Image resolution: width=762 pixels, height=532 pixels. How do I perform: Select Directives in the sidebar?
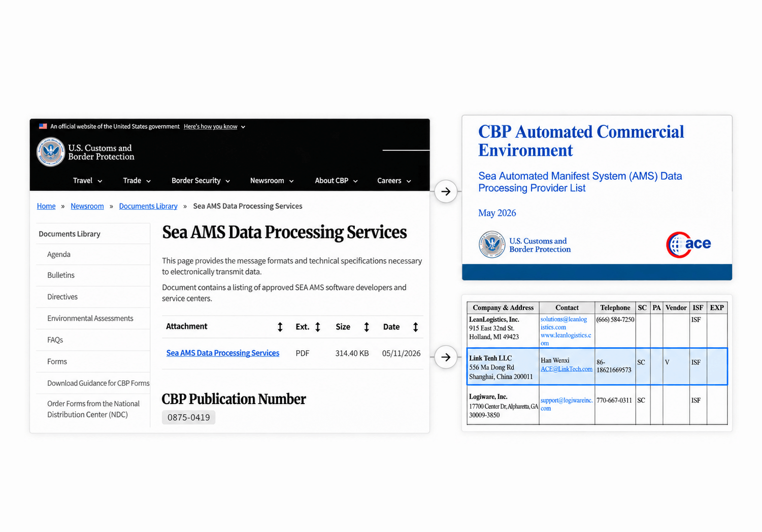[x=62, y=297]
